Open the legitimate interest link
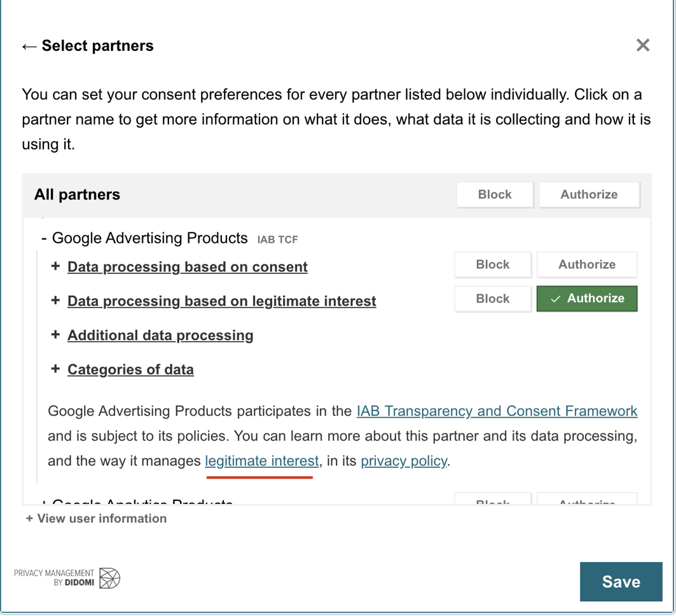Image resolution: width=676 pixels, height=616 pixels. click(x=261, y=461)
